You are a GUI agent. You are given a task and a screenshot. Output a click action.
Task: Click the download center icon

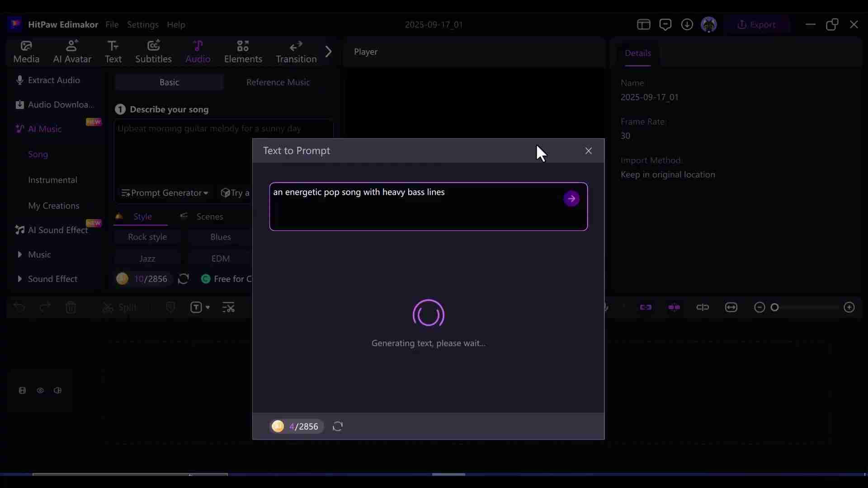click(687, 24)
